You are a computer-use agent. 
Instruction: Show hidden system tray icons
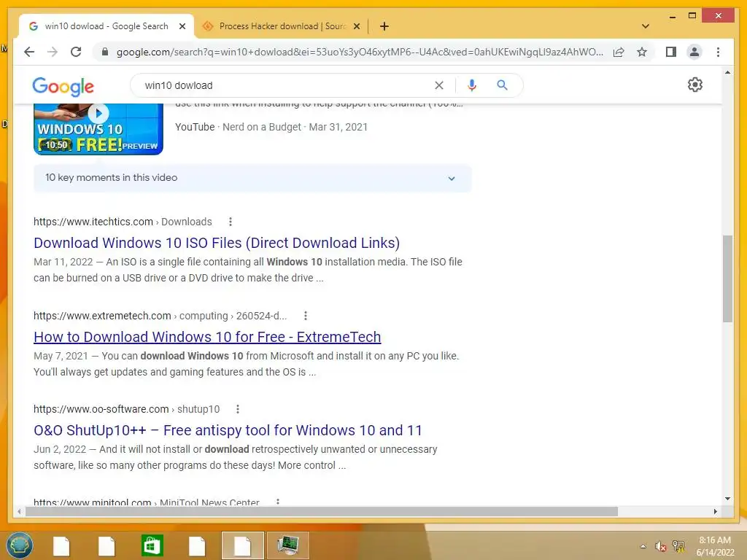pos(643,546)
